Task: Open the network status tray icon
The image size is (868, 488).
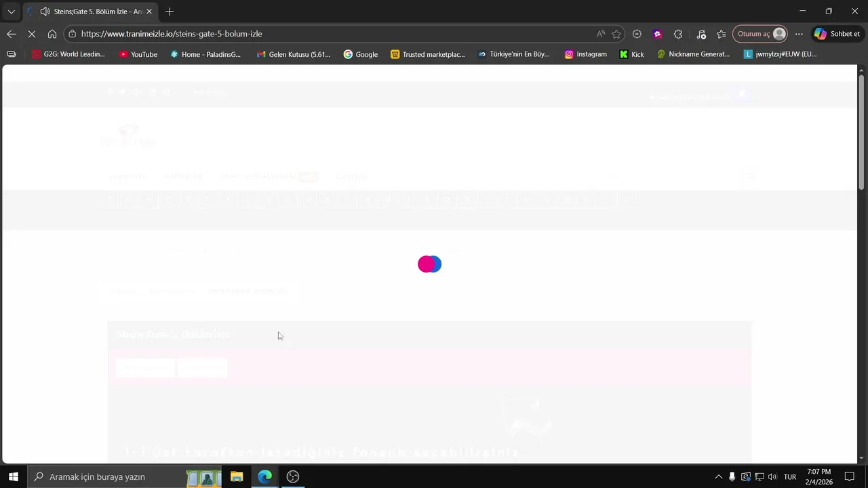Action: [x=759, y=477]
